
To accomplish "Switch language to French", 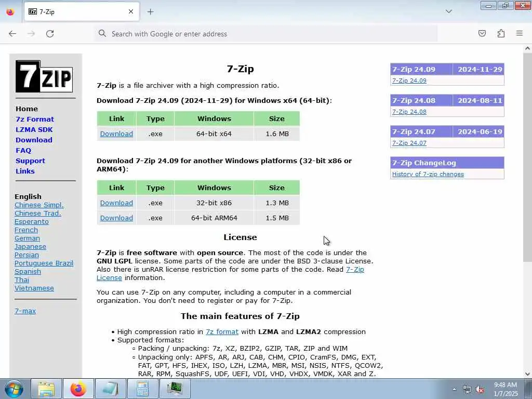I will tap(26, 230).
